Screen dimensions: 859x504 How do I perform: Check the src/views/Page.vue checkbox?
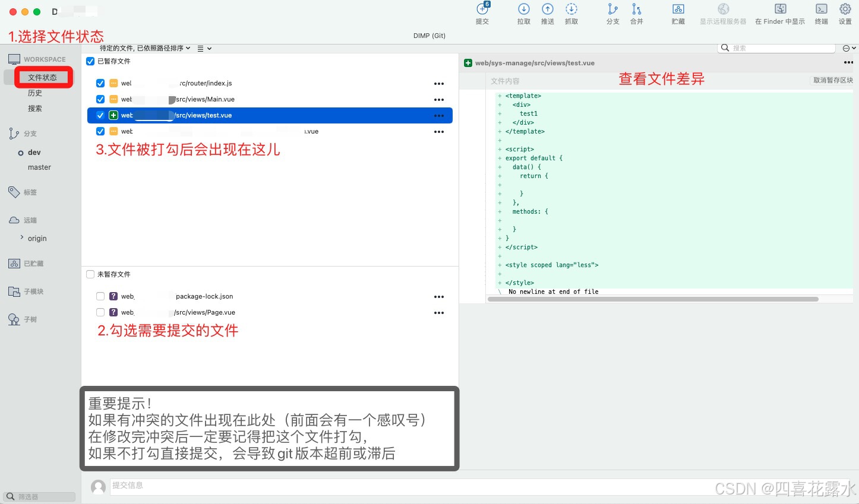pos(100,312)
